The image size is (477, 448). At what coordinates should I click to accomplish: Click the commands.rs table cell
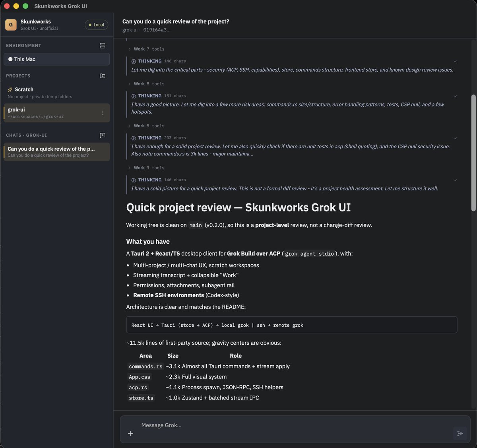pos(145,367)
